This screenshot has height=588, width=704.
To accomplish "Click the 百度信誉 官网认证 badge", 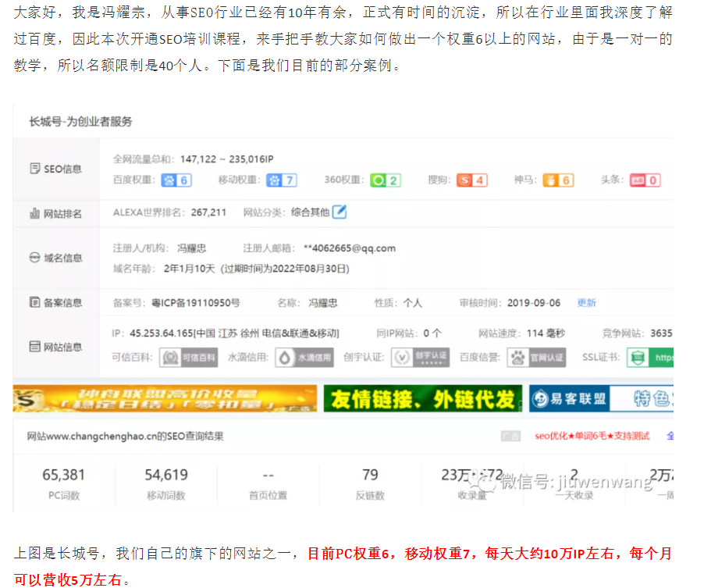I will coord(536,358).
